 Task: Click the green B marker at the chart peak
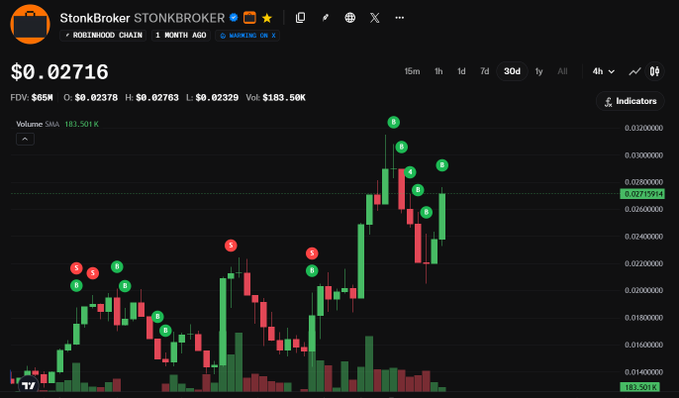[393, 122]
